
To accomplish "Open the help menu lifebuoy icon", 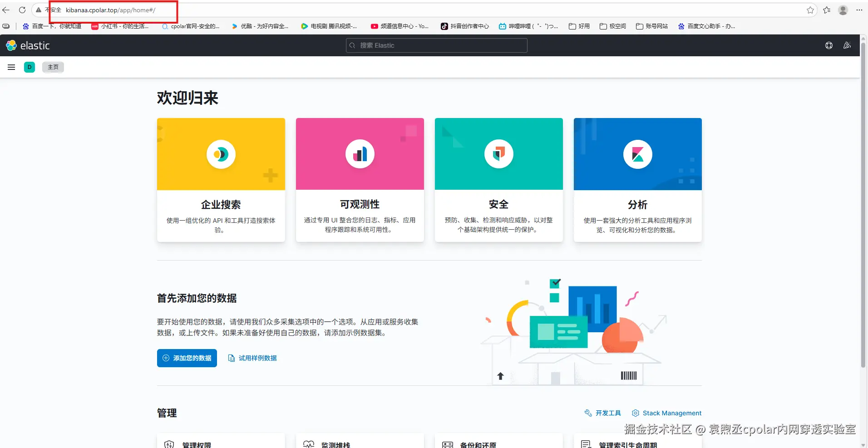I will [829, 45].
